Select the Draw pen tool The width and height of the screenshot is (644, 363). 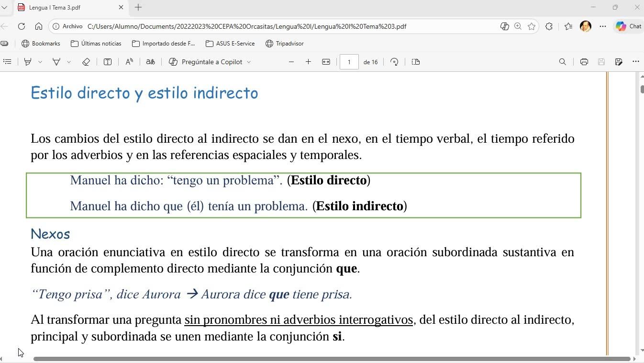pos(56,62)
